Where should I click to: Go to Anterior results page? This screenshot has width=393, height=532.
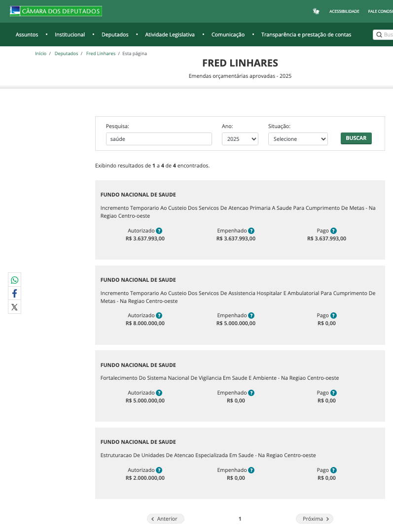pyautogui.click(x=166, y=519)
